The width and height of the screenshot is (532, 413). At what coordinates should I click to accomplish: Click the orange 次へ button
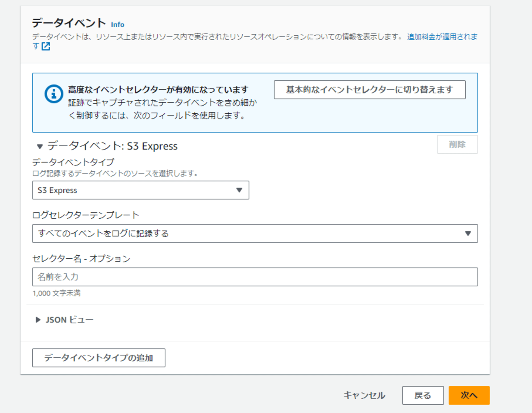point(469,395)
